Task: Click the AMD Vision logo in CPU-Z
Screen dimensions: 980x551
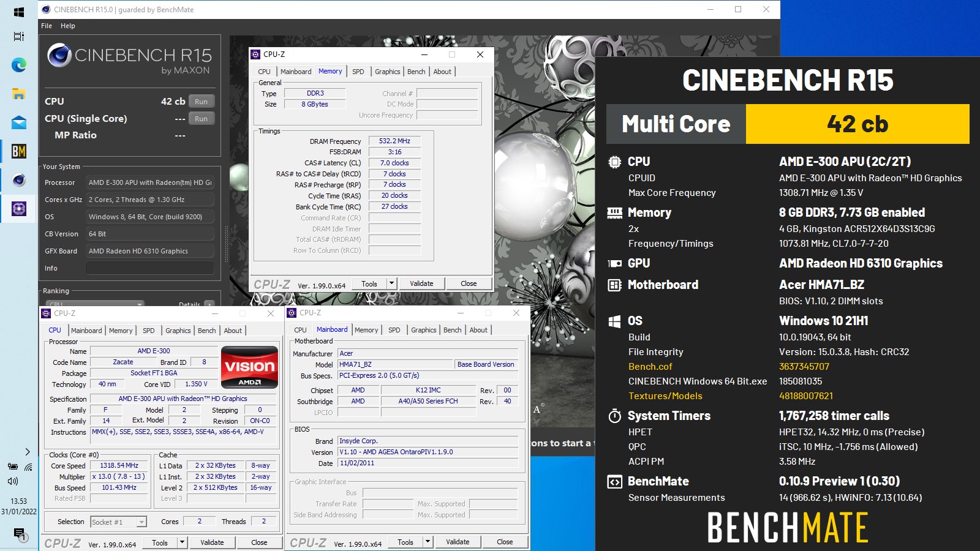Action: [x=249, y=367]
